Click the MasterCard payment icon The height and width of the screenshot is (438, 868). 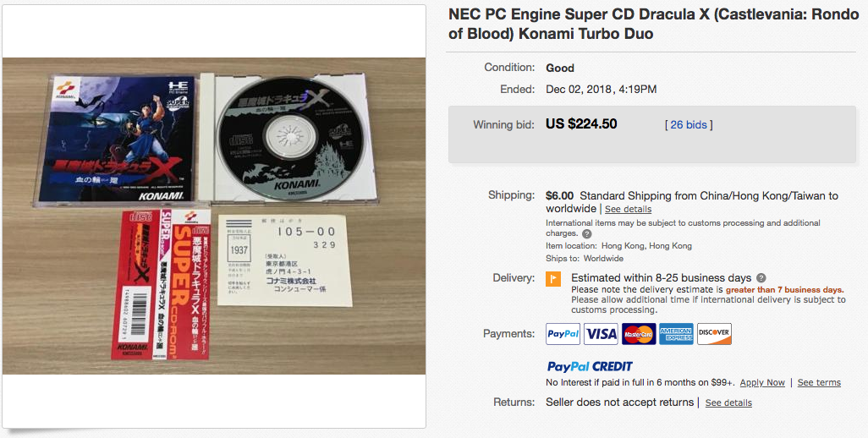[x=638, y=334]
